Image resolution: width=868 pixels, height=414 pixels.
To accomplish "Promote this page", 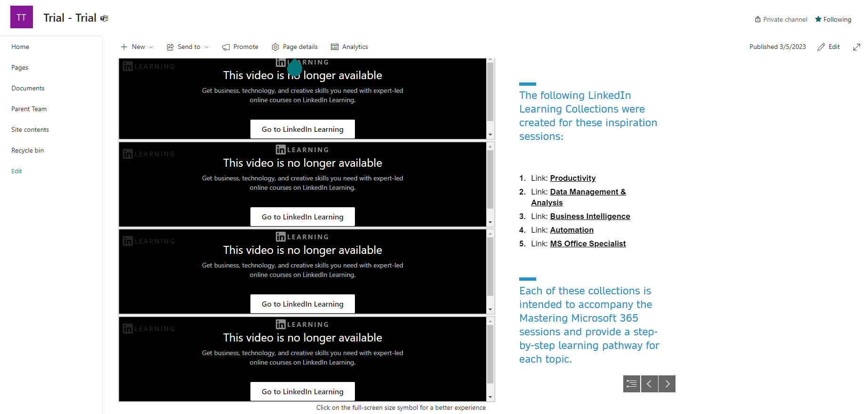I will click(240, 47).
